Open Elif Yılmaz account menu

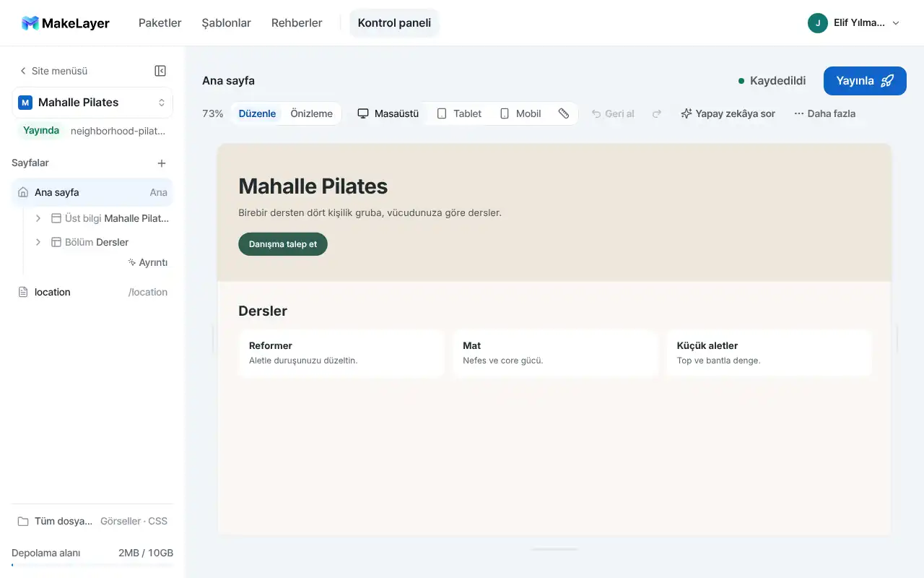coord(854,23)
